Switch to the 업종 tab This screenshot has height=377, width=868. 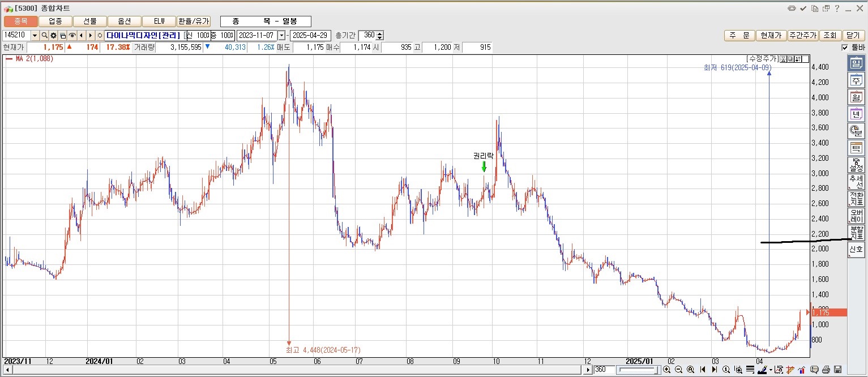55,21
